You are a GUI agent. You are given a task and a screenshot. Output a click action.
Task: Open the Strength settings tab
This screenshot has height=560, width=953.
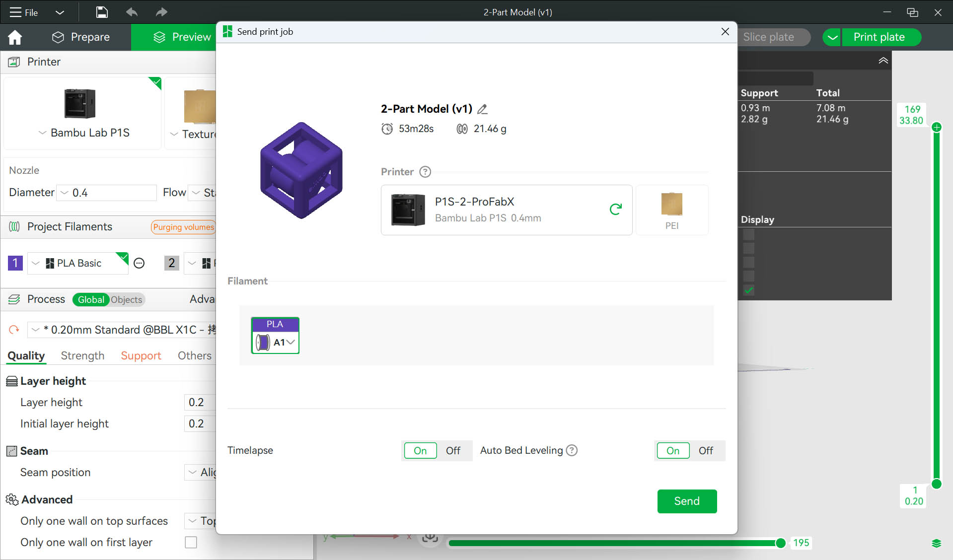82,355
